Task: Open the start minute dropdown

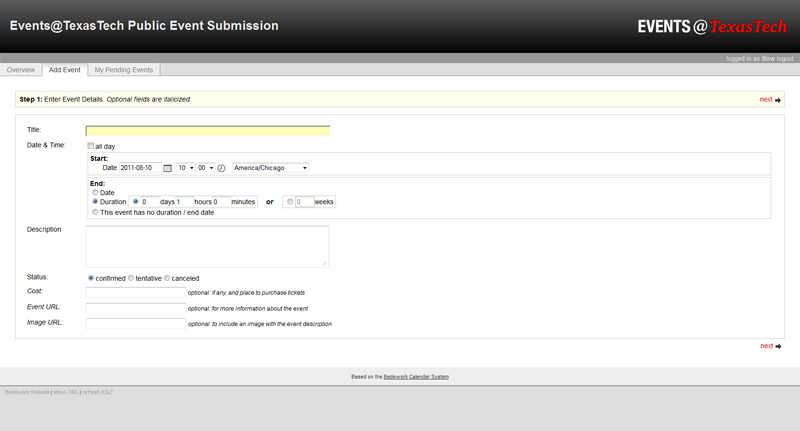Action: (206, 168)
